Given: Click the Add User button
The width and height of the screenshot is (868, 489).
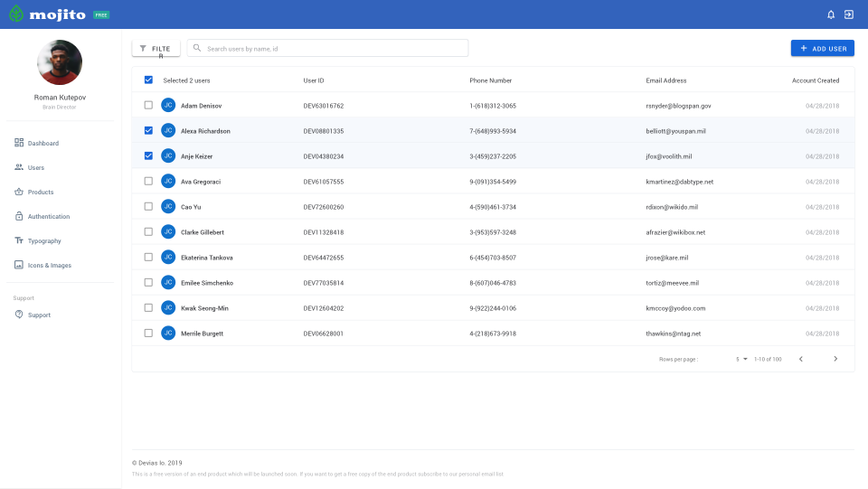Looking at the screenshot, I should pyautogui.click(x=822, y=48).
